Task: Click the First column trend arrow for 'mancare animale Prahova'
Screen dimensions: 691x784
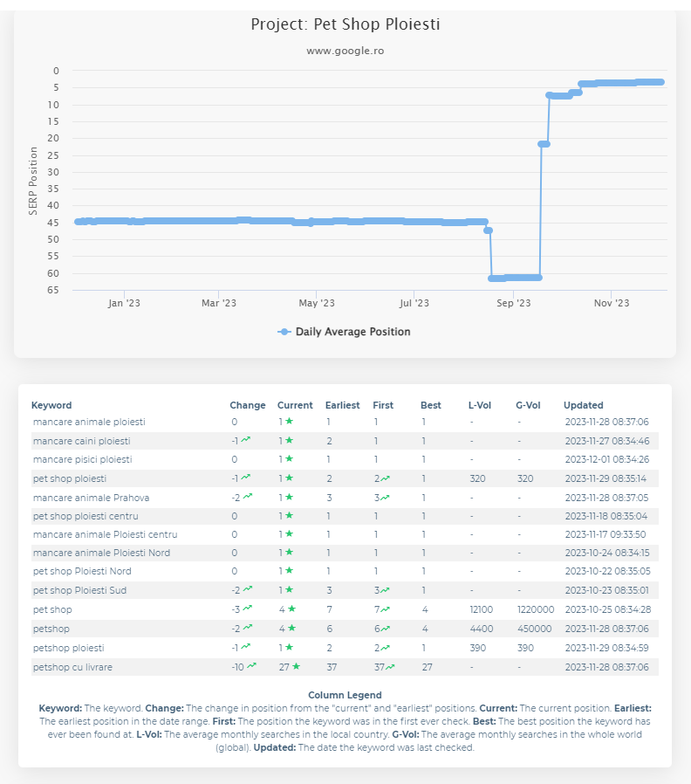Action: [x=386, y=497]
